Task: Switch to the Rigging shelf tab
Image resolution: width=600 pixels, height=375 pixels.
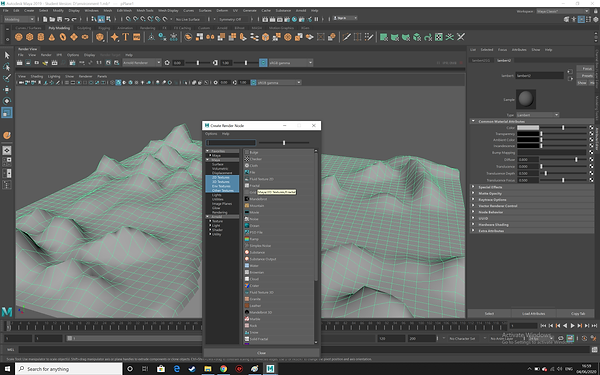Action: [104, 28]
